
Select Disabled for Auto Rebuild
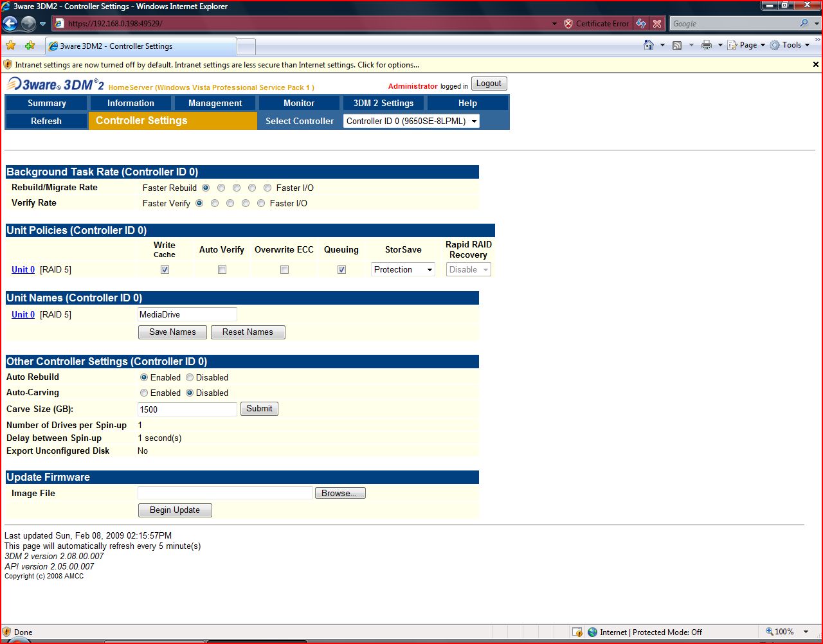pyautogui.click(x=190, y=377)
